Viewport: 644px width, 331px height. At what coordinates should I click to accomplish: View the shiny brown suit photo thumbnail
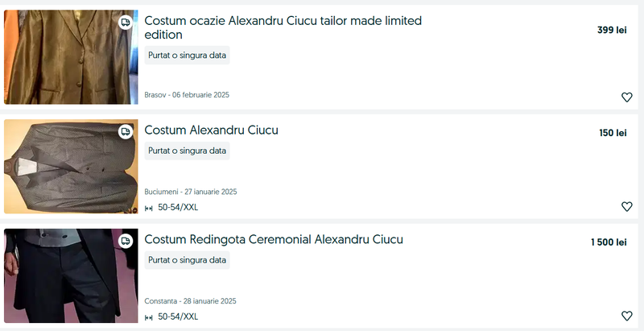(71, 56)
